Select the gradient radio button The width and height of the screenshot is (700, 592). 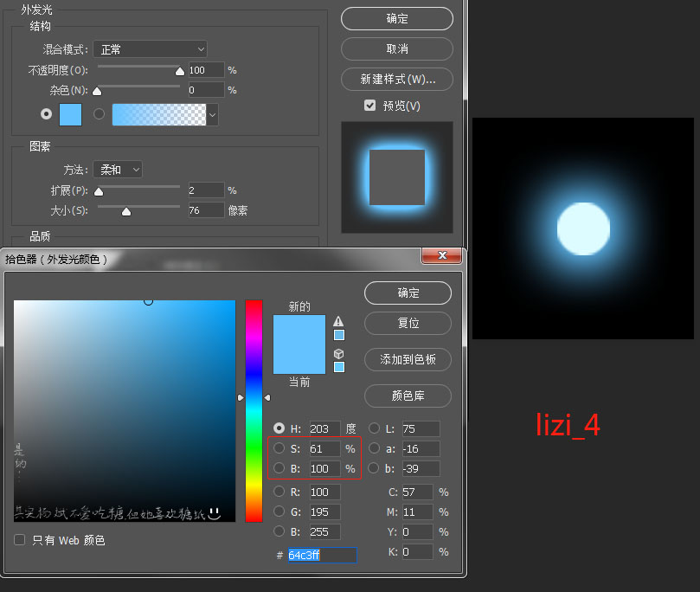click(99, 113)
